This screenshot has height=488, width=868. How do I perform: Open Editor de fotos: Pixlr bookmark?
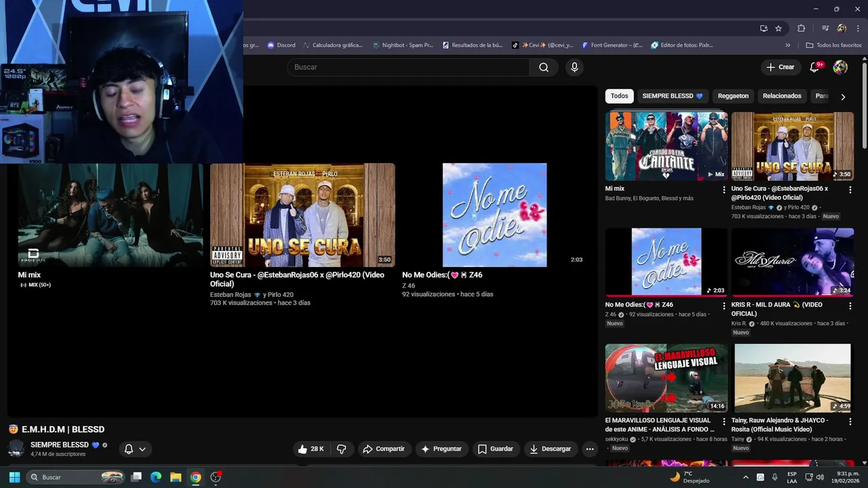(682, 45)
